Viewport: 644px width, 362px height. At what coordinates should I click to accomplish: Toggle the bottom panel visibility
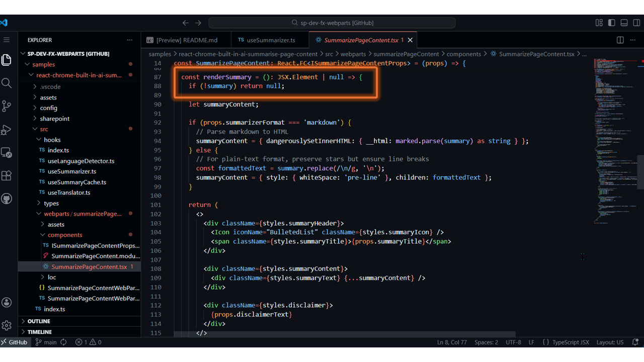pyautogui.click(x=624, y=23)
